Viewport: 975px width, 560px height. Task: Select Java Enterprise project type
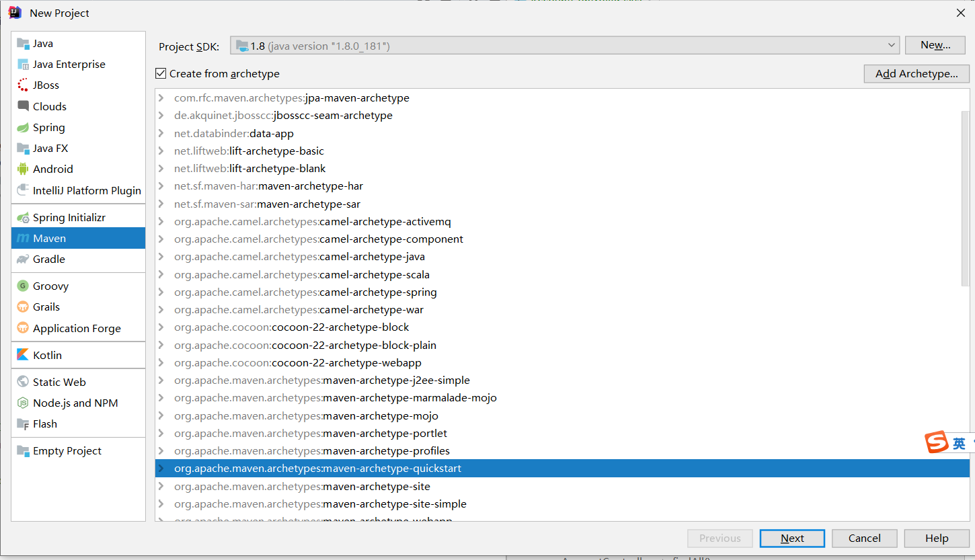[78, 65]
